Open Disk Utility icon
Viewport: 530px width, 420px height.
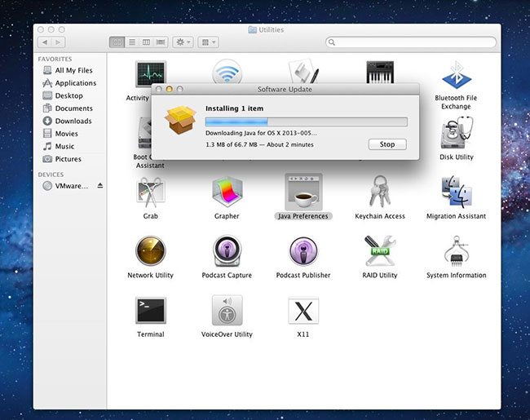(457, 133)
